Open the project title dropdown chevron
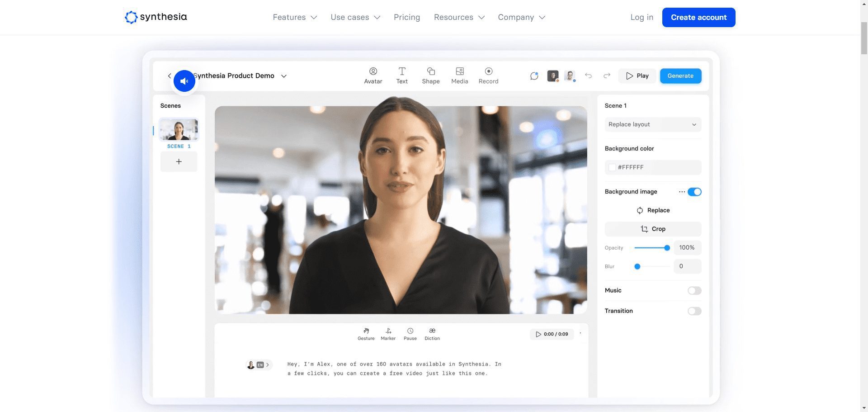The height and width of the screenshot is (412, 868). pyautogui.click(x=284, y=76)
